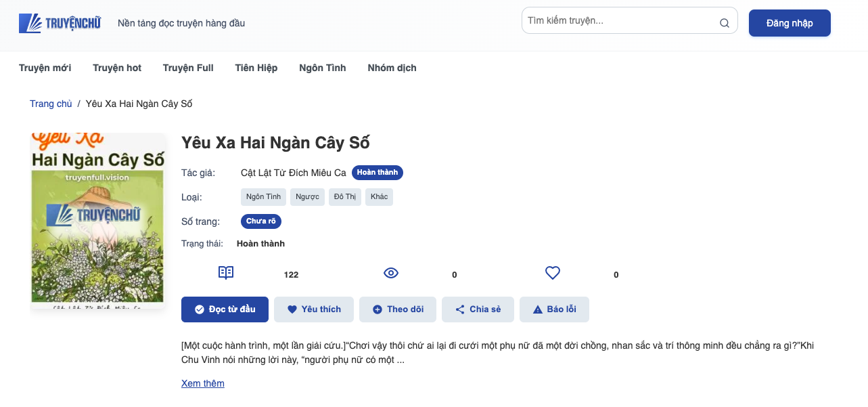
Task: Enable following with Theo dõi
Action: tap(398, 309)
